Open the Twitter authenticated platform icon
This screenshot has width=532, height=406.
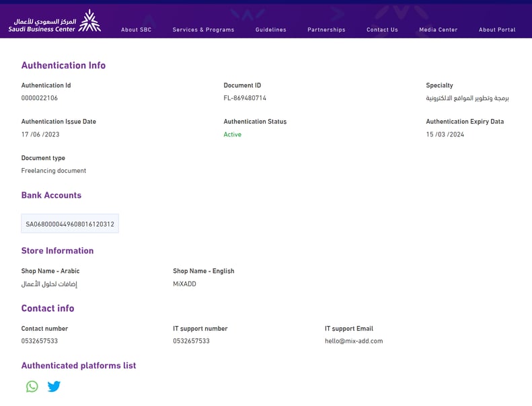pyautogui.click(x=54, y=387)
